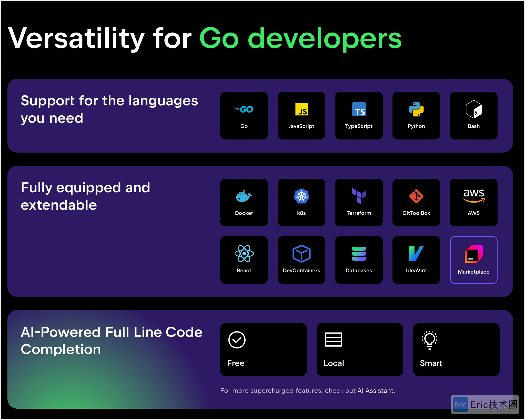Click the TypeScript TS icon
The height and width of the screenshot is (420, 525).
point(359,109)
